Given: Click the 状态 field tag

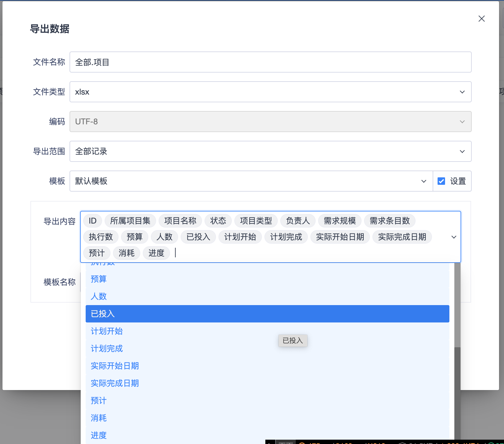Looking at the screenshot, I should [218, 221].
